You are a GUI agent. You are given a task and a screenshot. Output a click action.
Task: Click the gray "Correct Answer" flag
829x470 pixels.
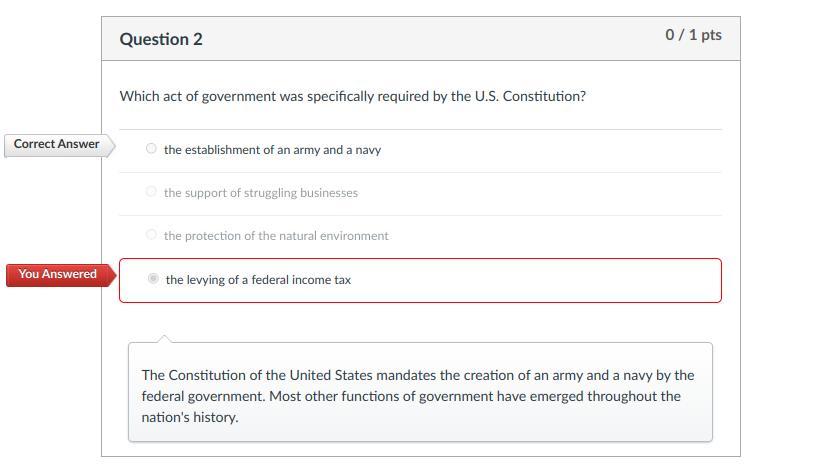point(56,144)
